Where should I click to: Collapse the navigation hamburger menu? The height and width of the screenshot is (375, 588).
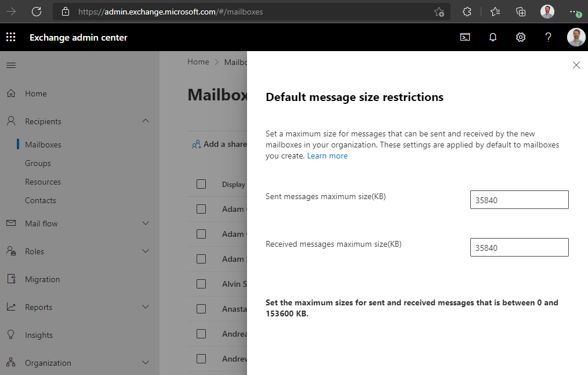(x=11, y=65)
